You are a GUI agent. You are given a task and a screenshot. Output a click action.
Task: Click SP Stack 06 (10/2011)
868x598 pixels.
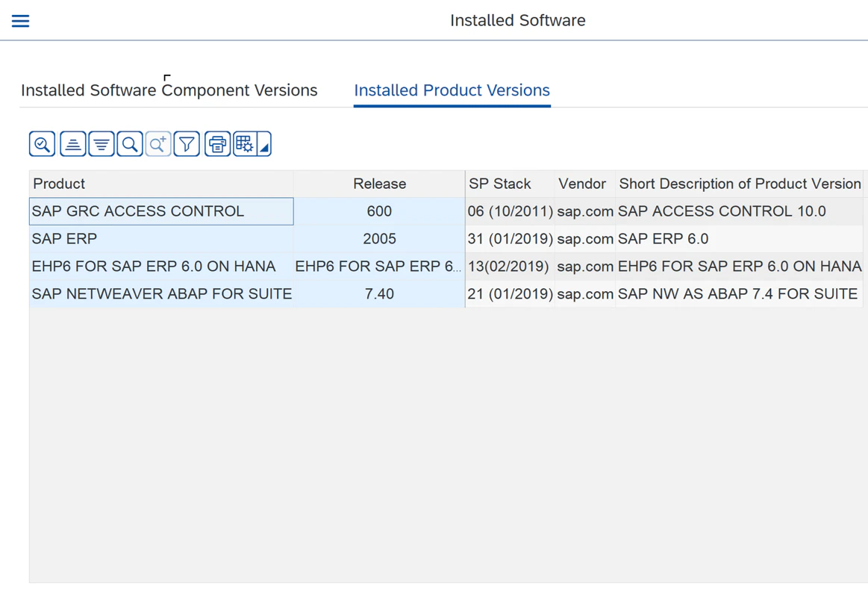(x=510, y=211)
